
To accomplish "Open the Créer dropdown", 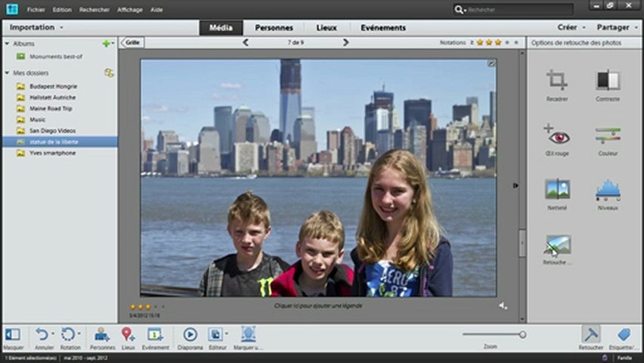I will (571, 27).
